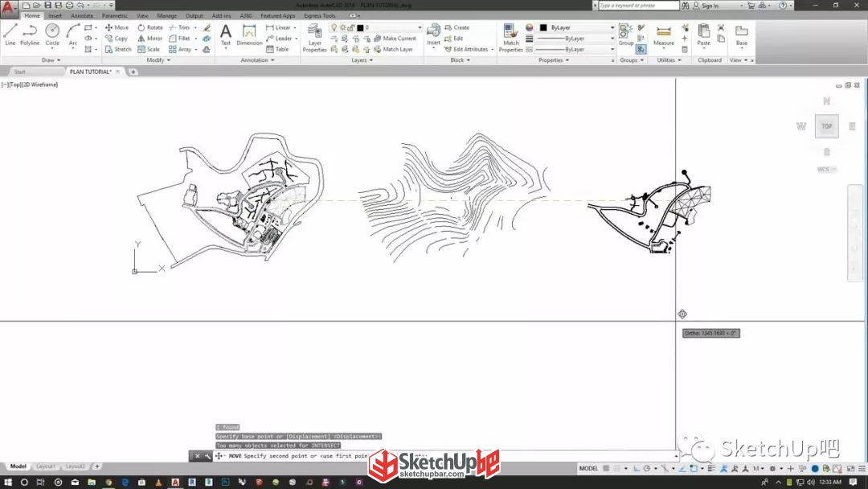Image resolution: width=868 pixels, height=489 pixels.
Task: Toggle Polar tracking in status bar
Action: 646,469
